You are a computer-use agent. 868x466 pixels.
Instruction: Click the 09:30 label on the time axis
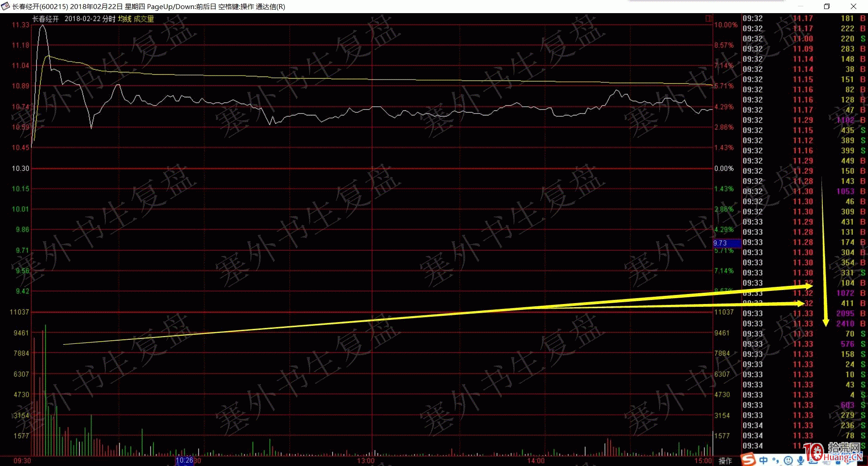[22, 461]
